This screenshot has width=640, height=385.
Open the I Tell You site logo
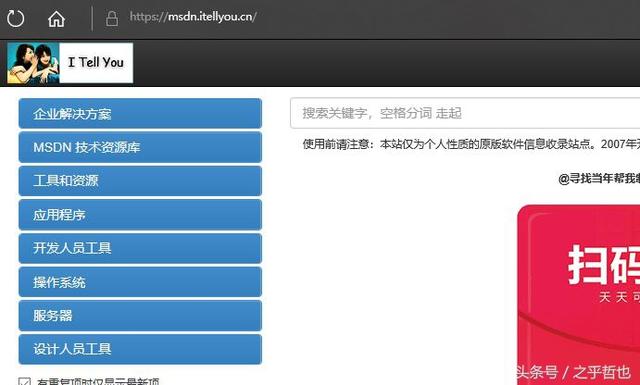[70, 63]
